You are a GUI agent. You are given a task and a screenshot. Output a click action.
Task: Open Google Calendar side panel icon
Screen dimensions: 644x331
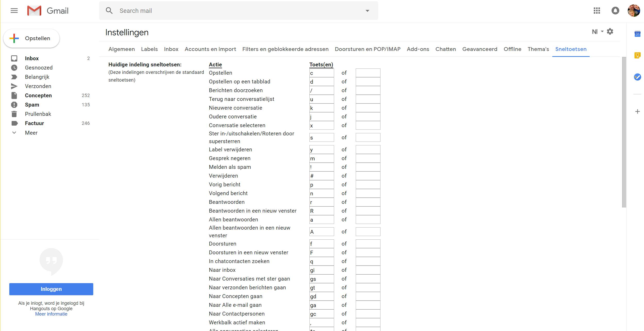tap(637, 34)
